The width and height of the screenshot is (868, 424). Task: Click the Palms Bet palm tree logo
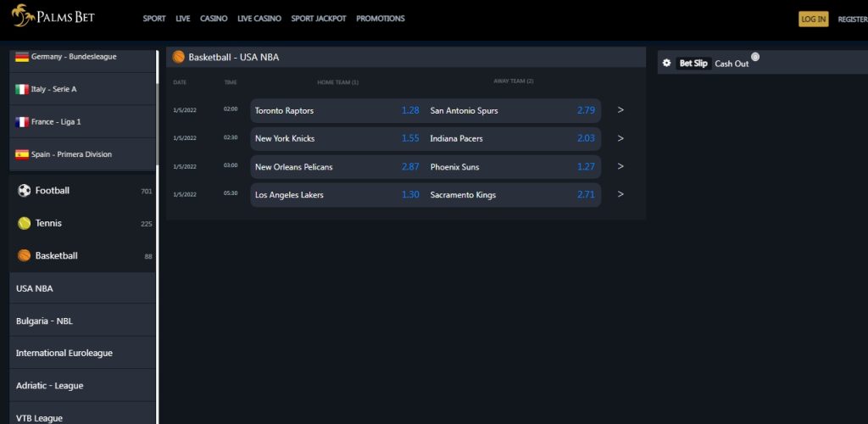point(23,16)
